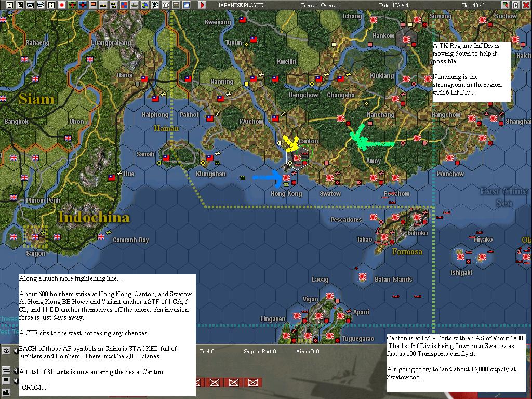532x399 pixels.
Task: Click the black flag icon bottom-left
Action: (x=6, y=380)
